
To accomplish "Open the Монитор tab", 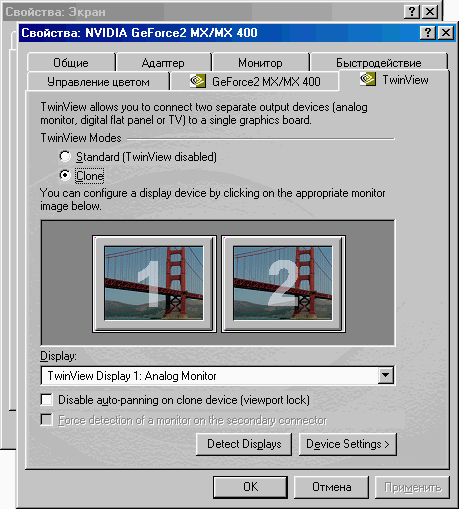I will click(260, 63).
